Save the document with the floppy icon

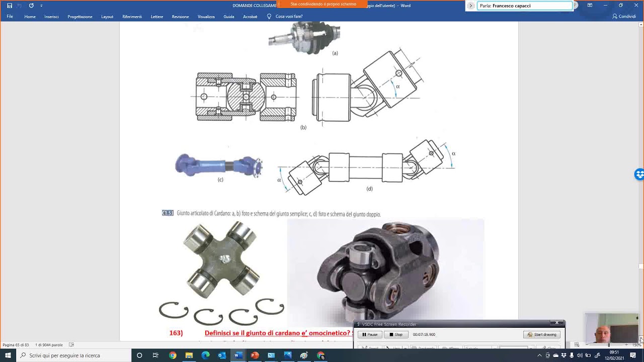[9, 6]
